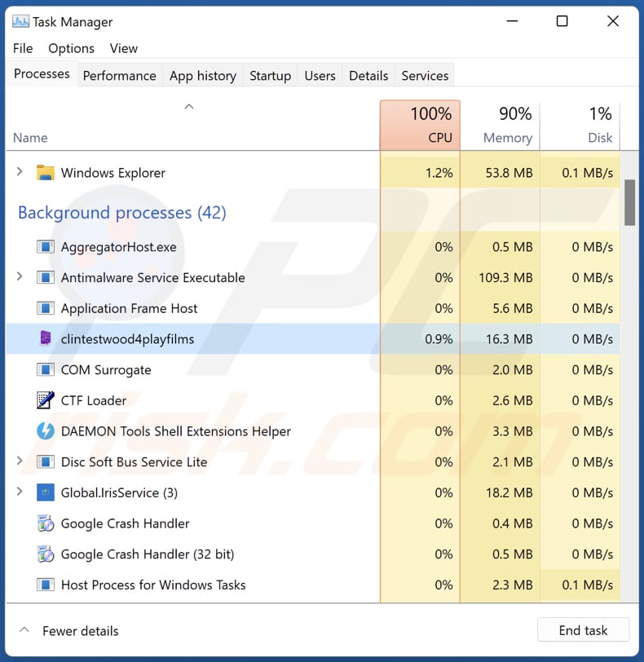Image resolution: width=644 pixels, height=662 pixels.
Task: Sort processes by the Memory column
Action: click(x=500, y=126)
